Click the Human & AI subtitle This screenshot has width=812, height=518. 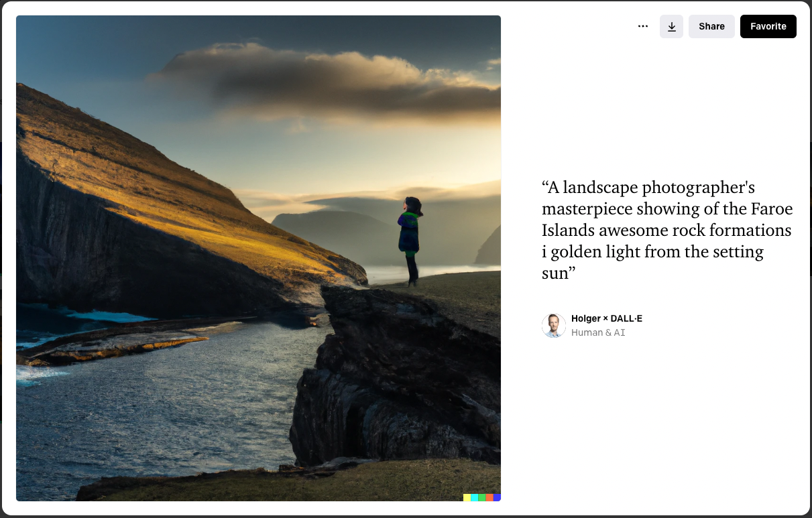click(x=598, y=332)
